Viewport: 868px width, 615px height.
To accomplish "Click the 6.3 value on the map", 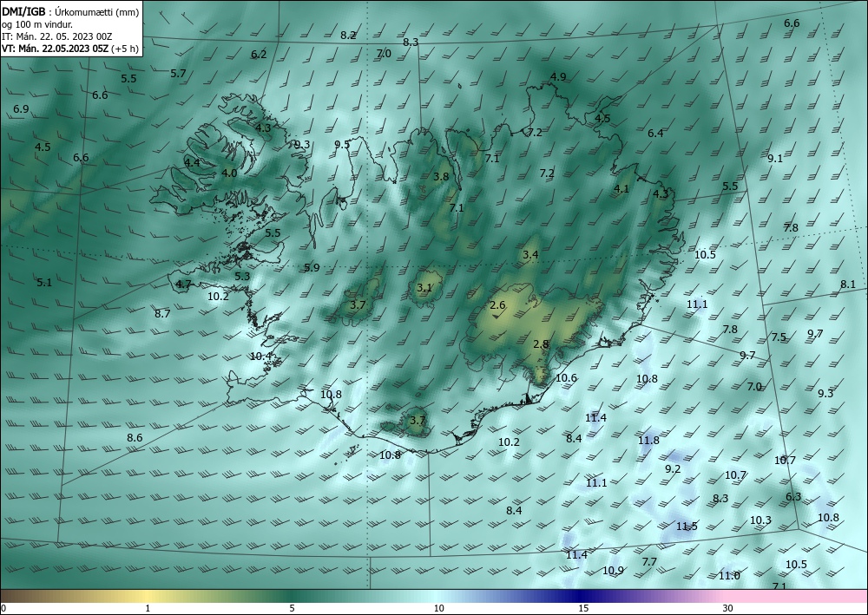I will click(x=793, y=497).
